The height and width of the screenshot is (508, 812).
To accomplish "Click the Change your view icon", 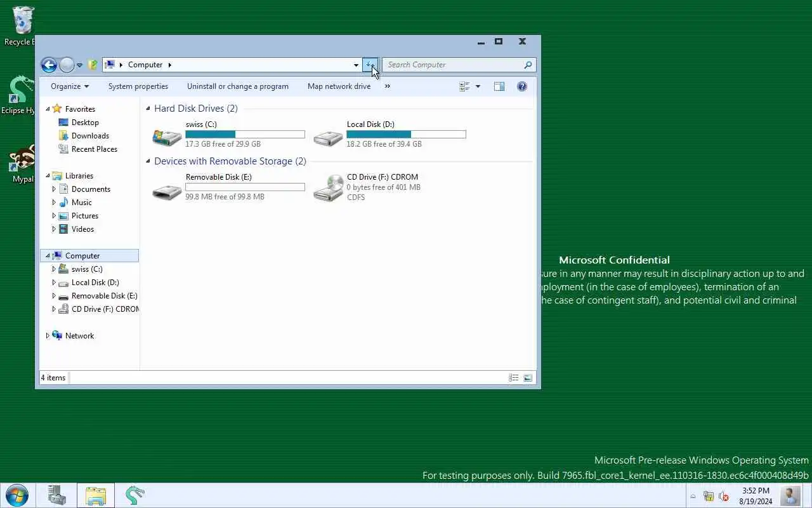I will coord(464,86).
